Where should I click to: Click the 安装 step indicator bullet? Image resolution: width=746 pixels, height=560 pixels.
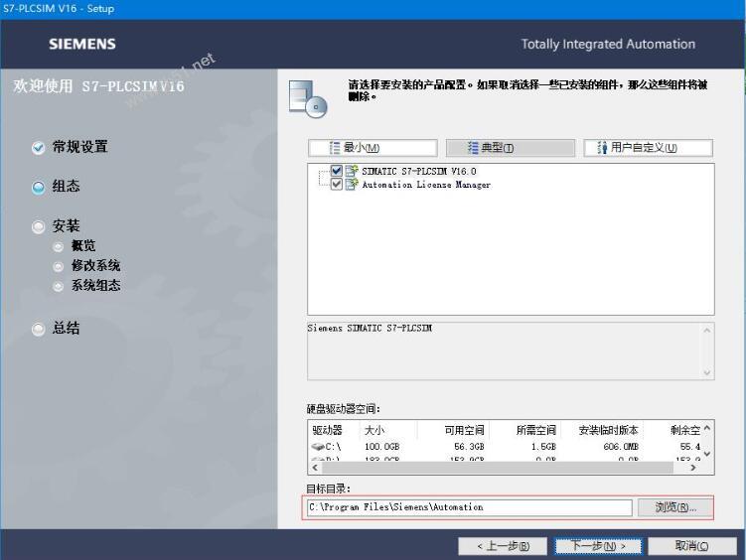38,226
